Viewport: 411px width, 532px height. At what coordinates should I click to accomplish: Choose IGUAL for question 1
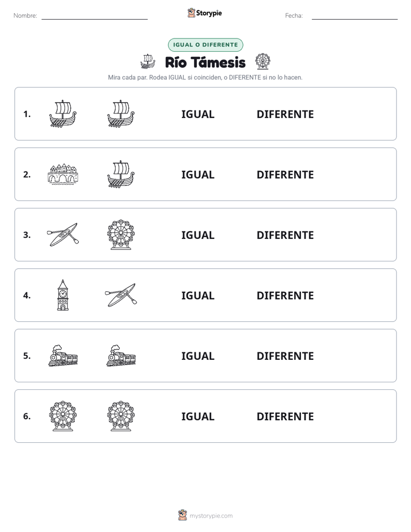click(197, 115)
